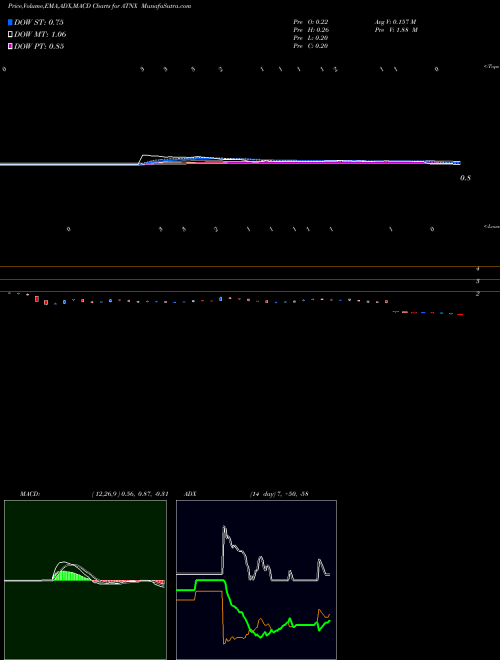Image resolution: width=500 pixels, height=660 pixels.
Task: Click the 'Pre O: 0.22' value
Action: pyautogui.click(x=311, y=21)
